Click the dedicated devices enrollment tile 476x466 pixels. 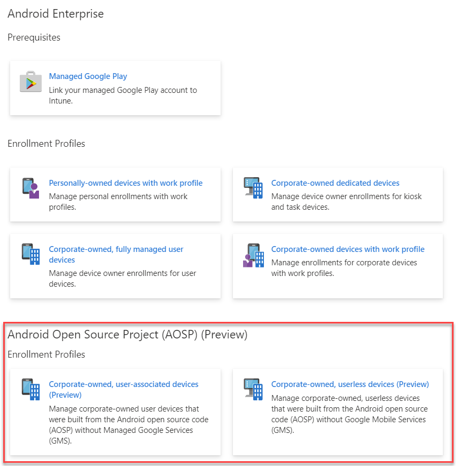(x=337, y=195)
